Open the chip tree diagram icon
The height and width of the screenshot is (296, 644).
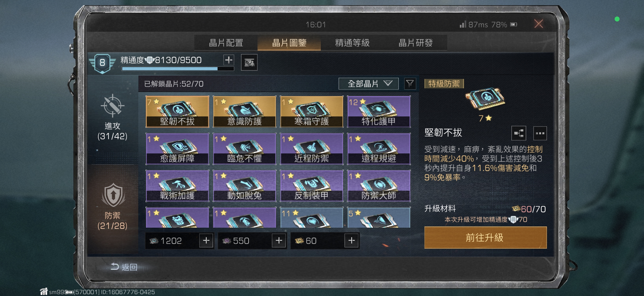(x=519, y=133)
